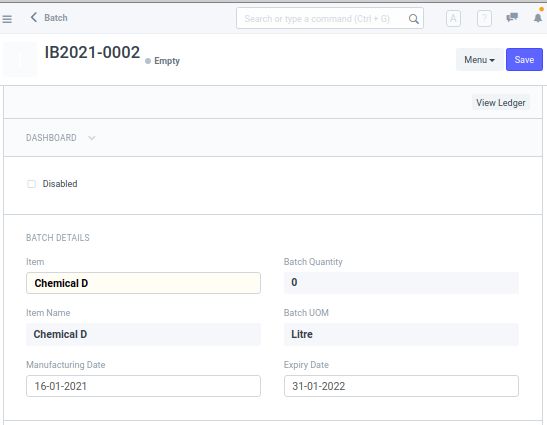Click the DASHBOARD section heading
Image resolution: width=547 pixels, height=425 pixels.
[51, 138]
